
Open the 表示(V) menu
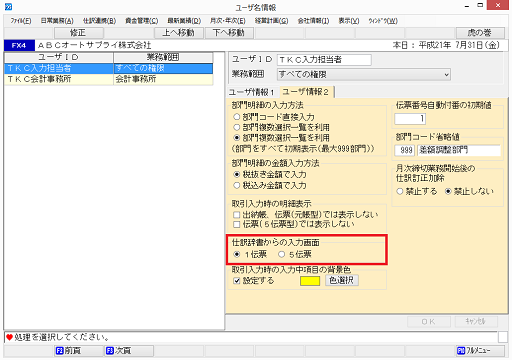tap(349, 21)
